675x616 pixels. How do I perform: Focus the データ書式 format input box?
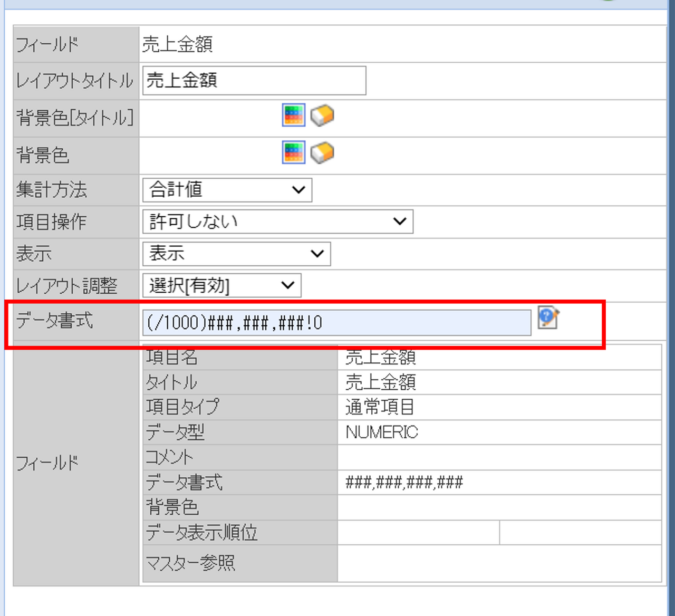point(336,323)
